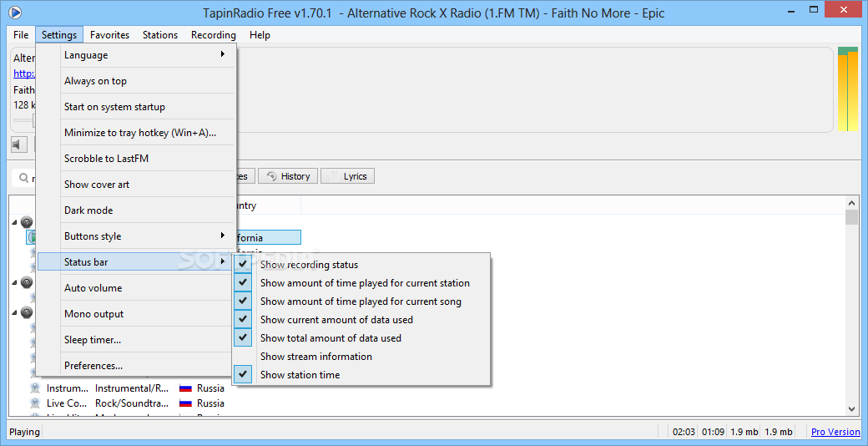This screenshot has height=446, width=868.
Task: Toggle Show current amount of data used
Action: 361,320
